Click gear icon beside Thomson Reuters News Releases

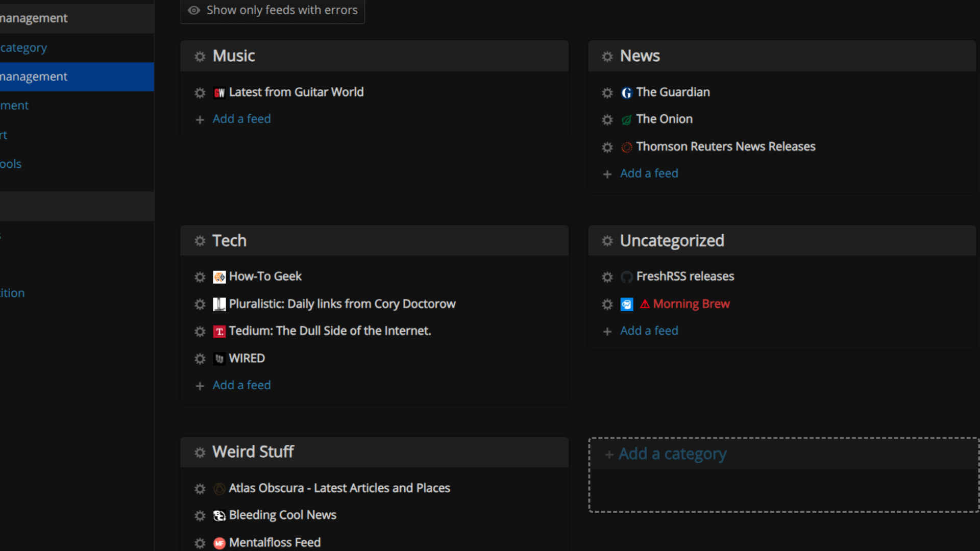click(x=607, y=147)
